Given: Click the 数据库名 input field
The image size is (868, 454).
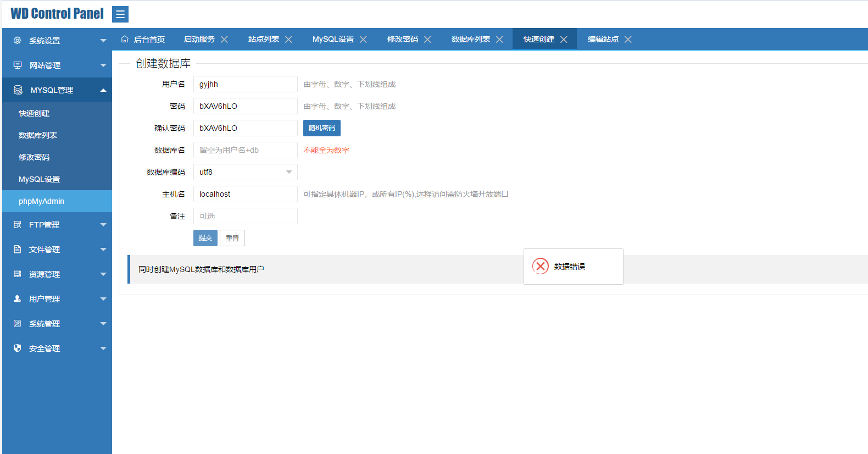Looking at the screenshot, I should (245, 150).
